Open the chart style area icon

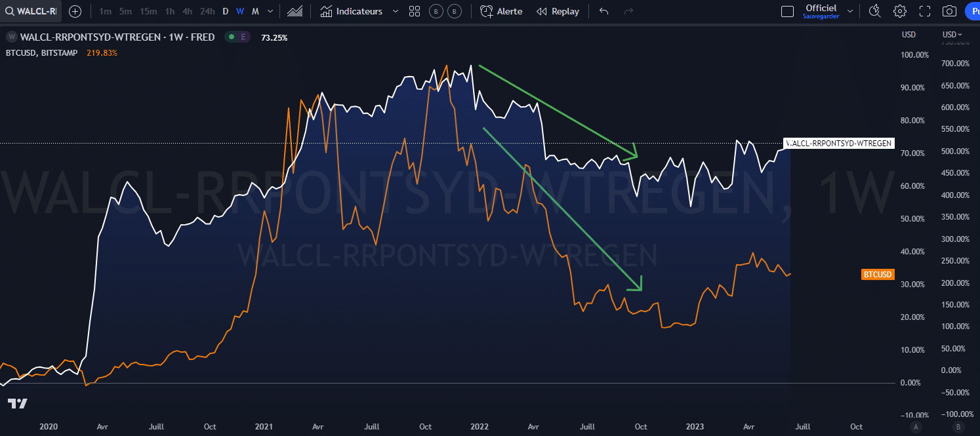[295, 11]
